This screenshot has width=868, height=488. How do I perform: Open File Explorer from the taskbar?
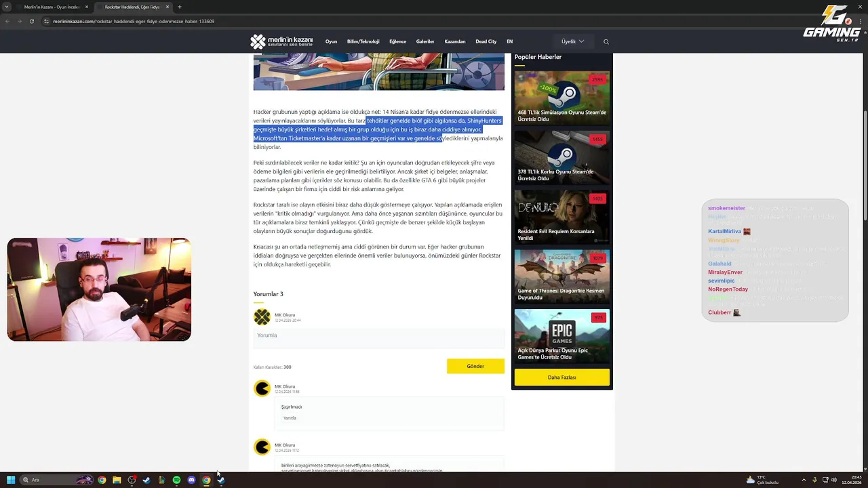click(117, 480)
